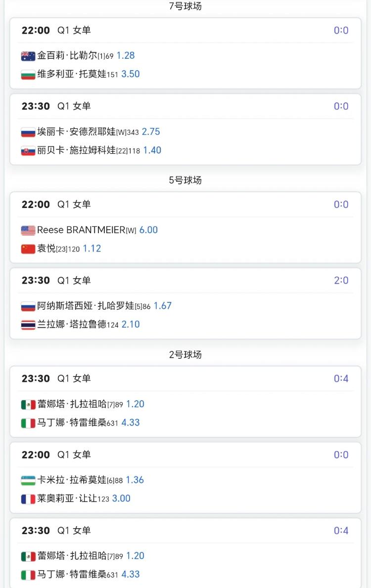Screen dimensions: 371x588
Task: Open the 22:00 Q1 女单 match on 2号球场
Action: [x=185, y=477]
